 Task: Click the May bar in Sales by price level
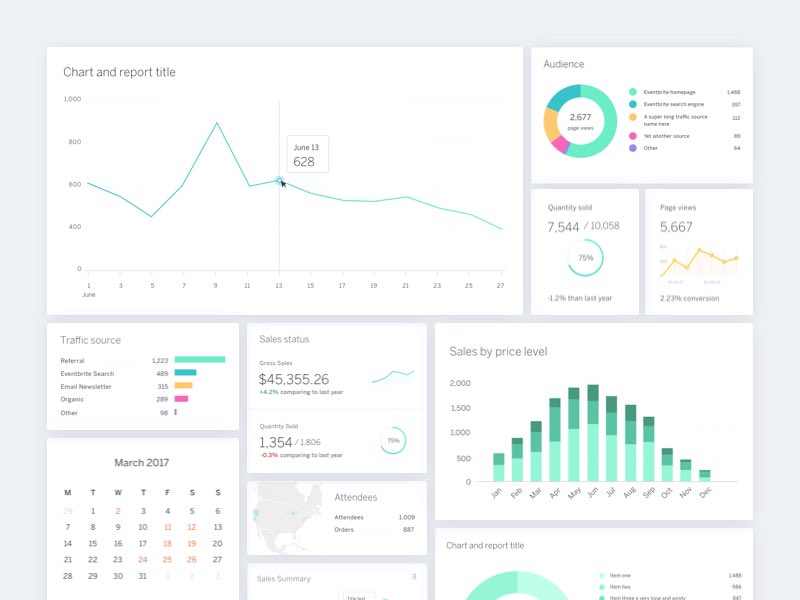(574, 434)
